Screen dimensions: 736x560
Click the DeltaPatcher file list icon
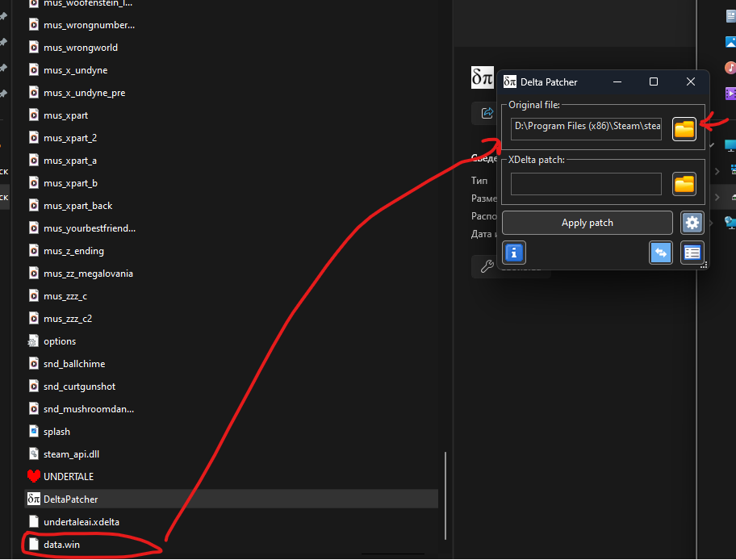tap(33, 499)
